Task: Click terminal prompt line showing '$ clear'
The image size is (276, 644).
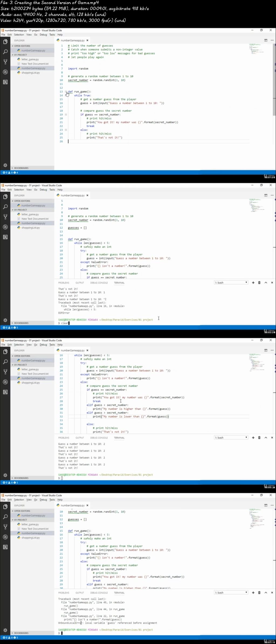Action: point(64,323)
